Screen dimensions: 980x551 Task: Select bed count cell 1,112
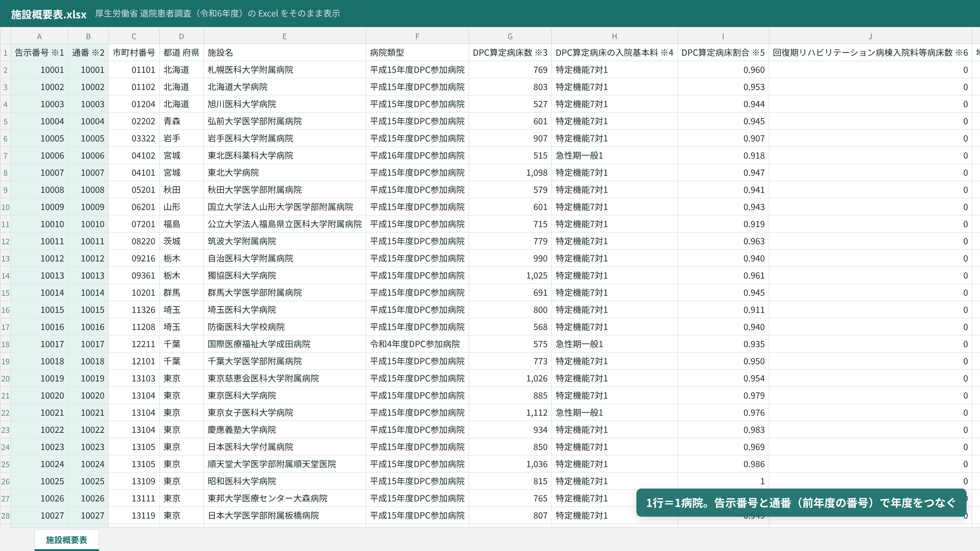[x=510, y=413]
